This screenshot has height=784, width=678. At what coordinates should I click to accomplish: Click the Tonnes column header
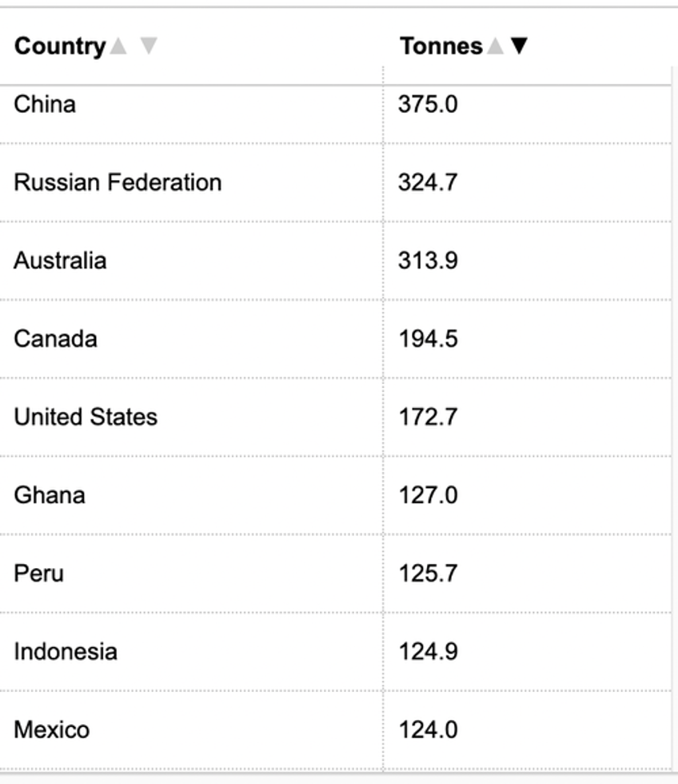[441, 46]
